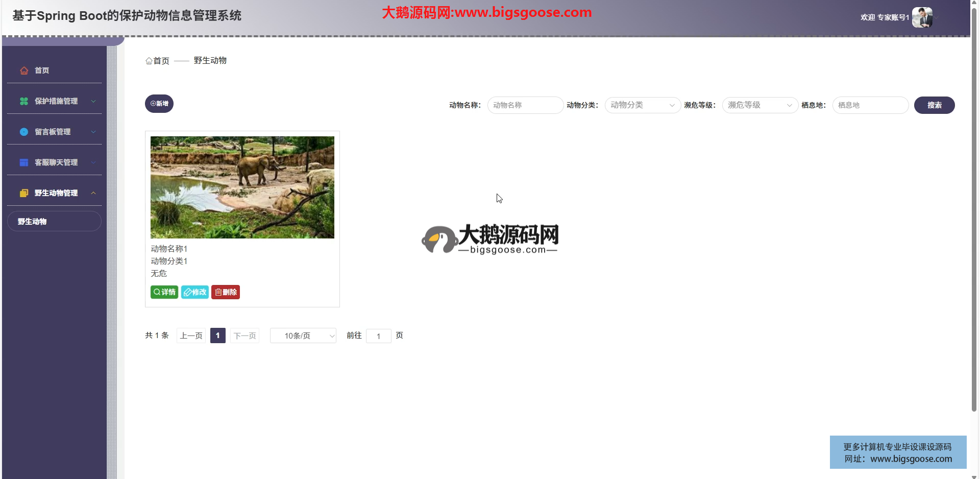Image resolution: width=980 pixels, height=479 pixels.
Task: Click the blue message board icon
Action: click(x=24, y=132)
